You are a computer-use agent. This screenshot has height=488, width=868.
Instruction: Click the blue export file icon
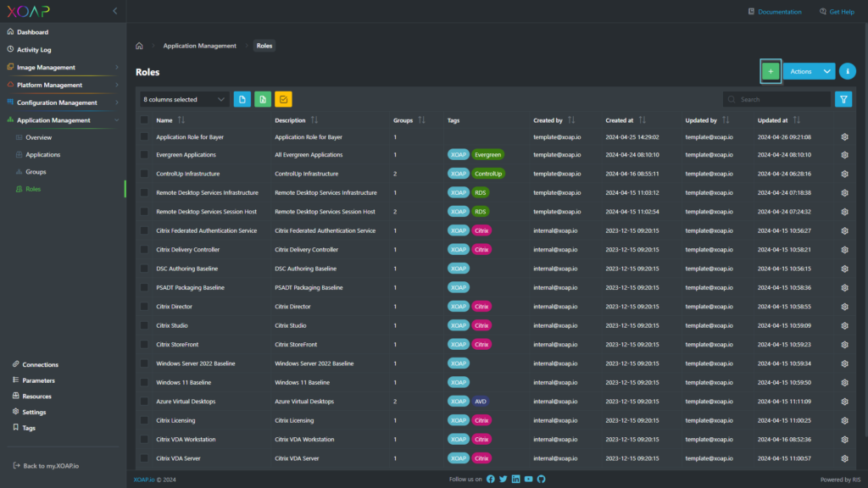[242, 100]
